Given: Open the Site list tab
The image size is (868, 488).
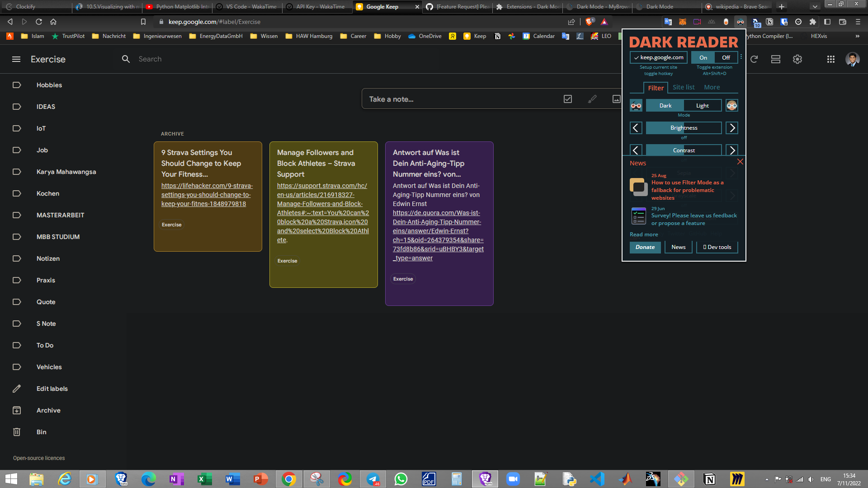Looking at the screenshot, I should tap(684, 87).
